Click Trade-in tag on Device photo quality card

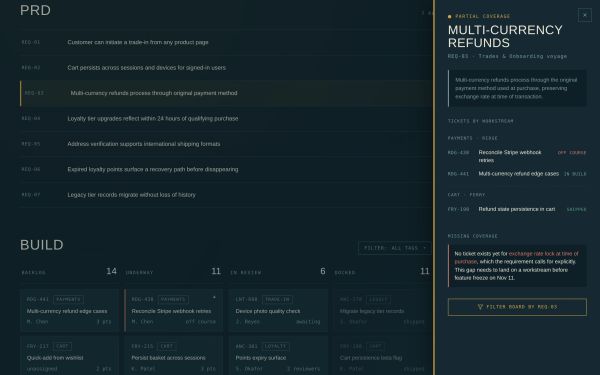click(277, 300)
